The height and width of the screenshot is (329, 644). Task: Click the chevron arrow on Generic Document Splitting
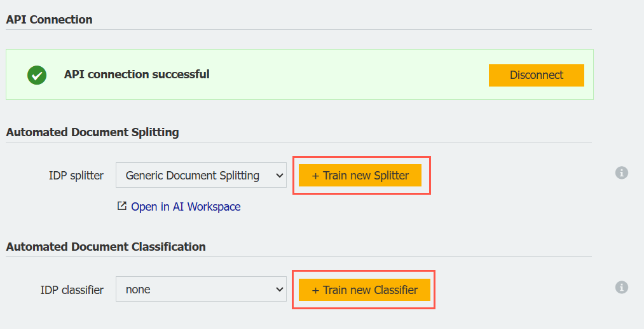278,176
